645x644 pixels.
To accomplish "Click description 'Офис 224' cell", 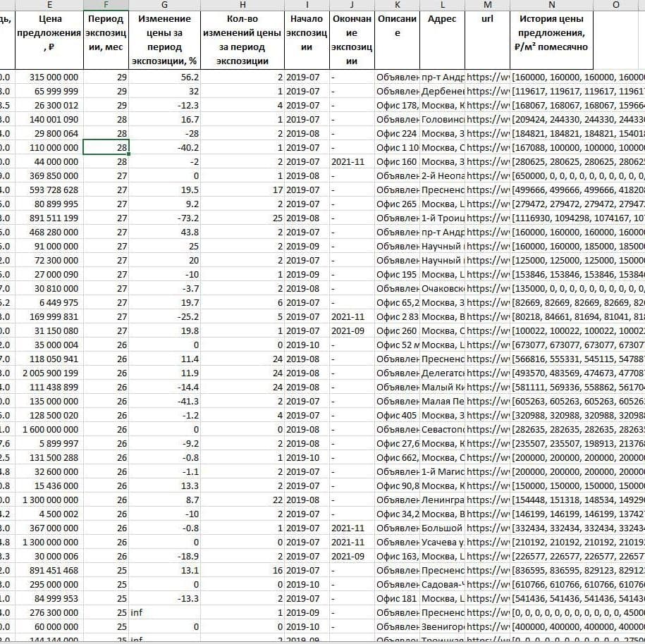I will (x=398, y=134).
